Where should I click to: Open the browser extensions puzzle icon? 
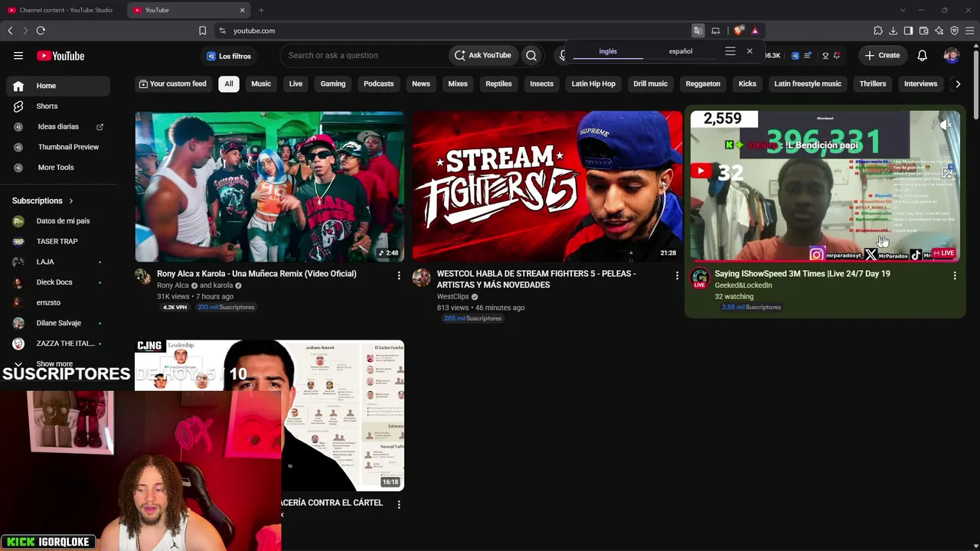[x=877, y=31]
